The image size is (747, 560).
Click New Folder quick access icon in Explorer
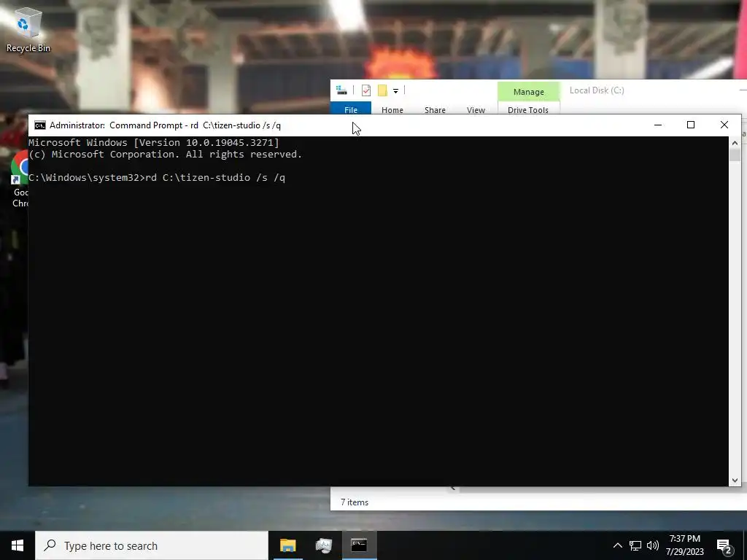pos(382,90)
